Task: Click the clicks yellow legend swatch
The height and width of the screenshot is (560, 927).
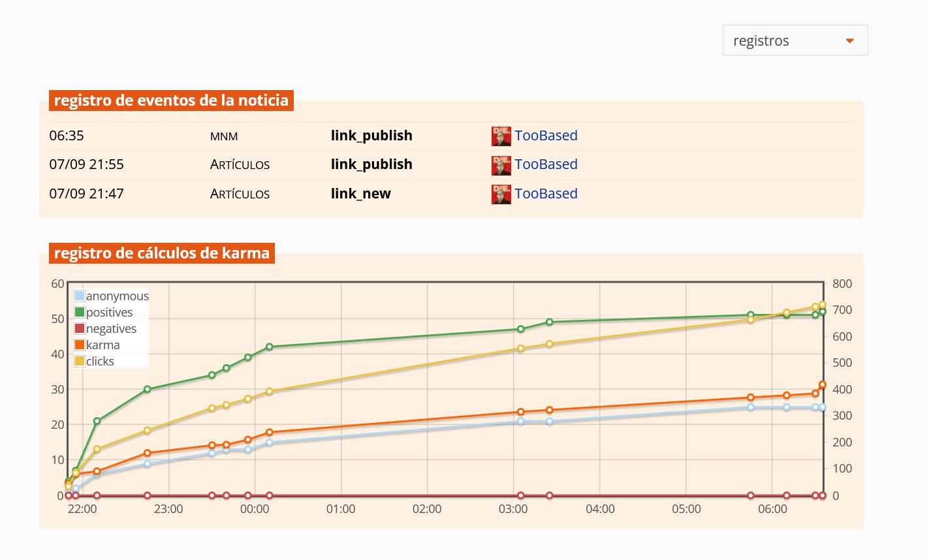Action: (80, 361)
